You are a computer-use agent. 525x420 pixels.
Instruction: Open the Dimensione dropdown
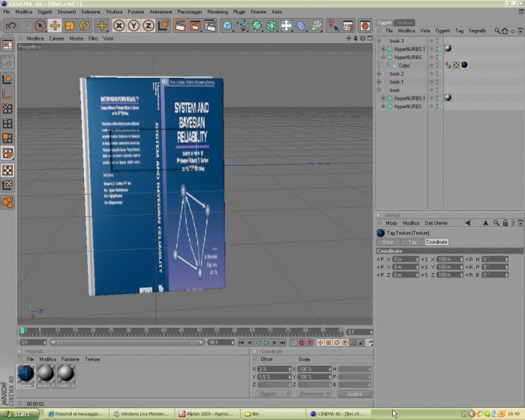pyautogui.click(x=314, y=394)
